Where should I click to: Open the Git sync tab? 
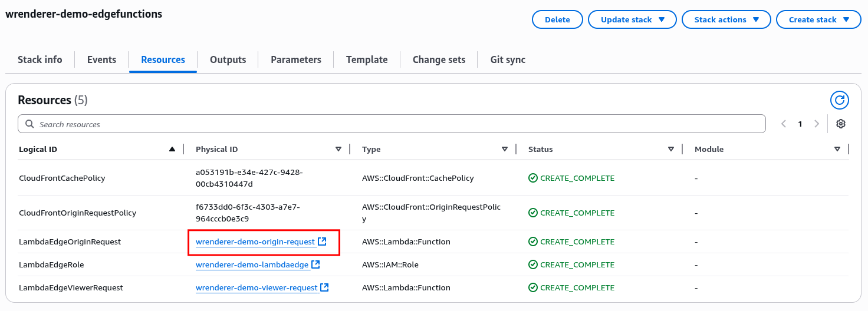click(508, 59)
